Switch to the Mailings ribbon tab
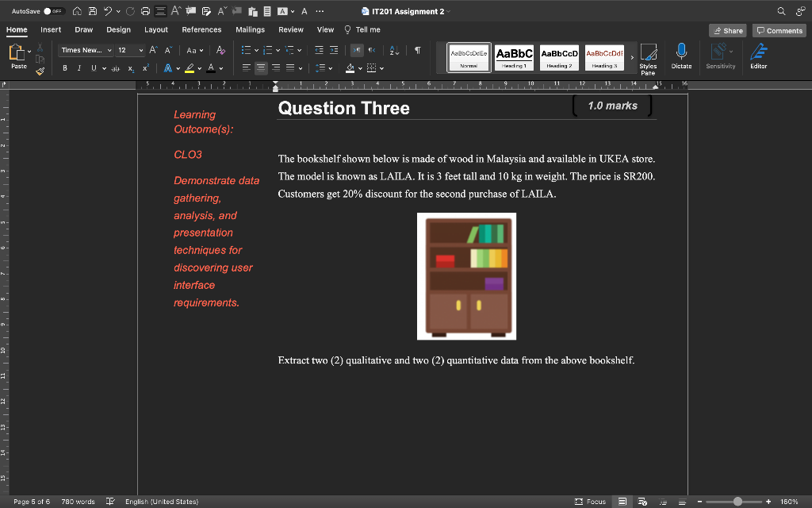 pyautogui.click(x=251, y=29)
